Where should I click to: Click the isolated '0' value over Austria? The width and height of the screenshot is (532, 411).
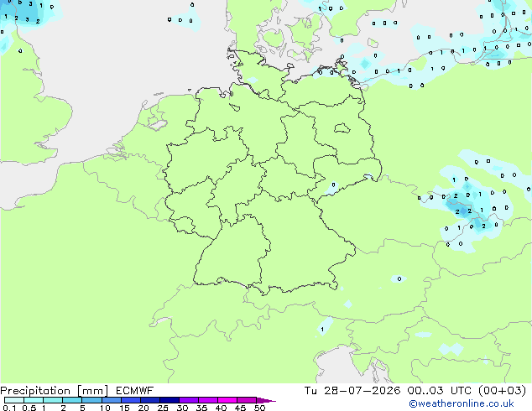click(399, 278)
